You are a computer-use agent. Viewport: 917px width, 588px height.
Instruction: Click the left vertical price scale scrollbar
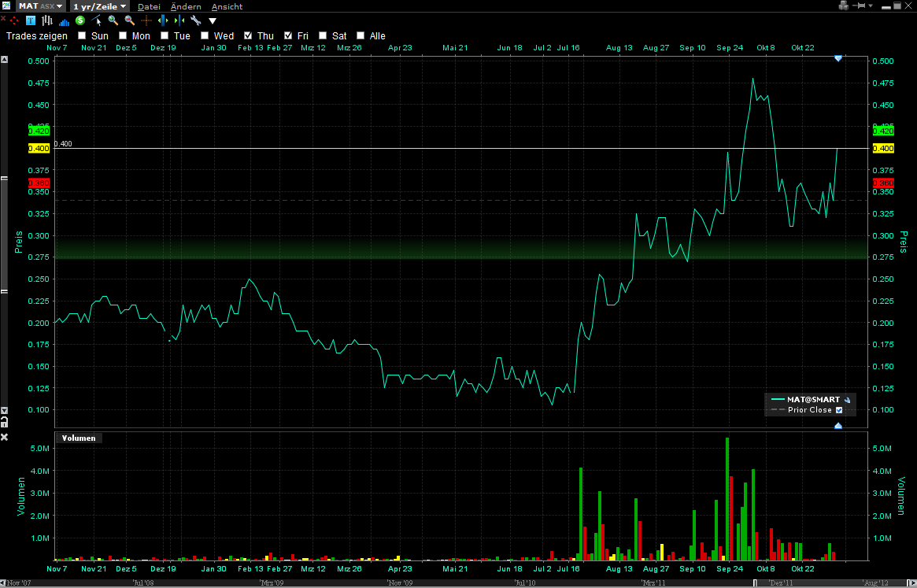[x=4, y=234]
